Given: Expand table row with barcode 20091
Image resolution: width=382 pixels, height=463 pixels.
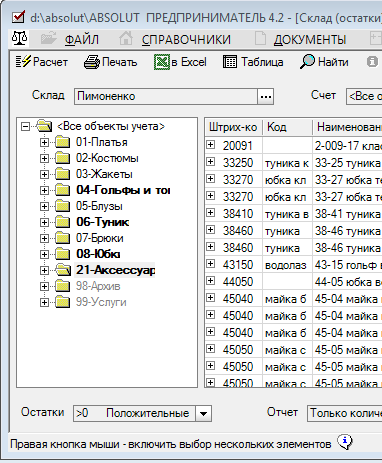Looking at the screenshot, I should 210,145.
